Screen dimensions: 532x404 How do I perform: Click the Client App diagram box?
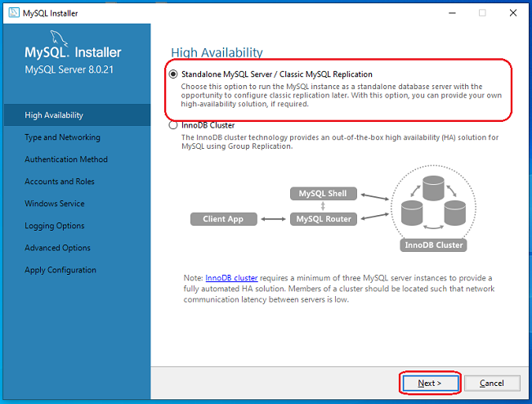point(224,219)
